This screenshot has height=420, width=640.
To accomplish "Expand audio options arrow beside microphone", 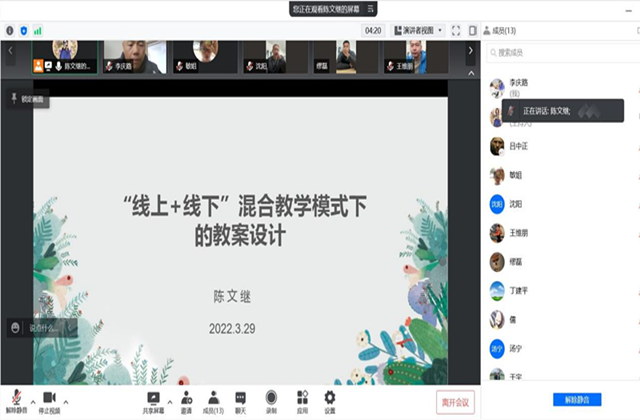I will pos(31,402).
